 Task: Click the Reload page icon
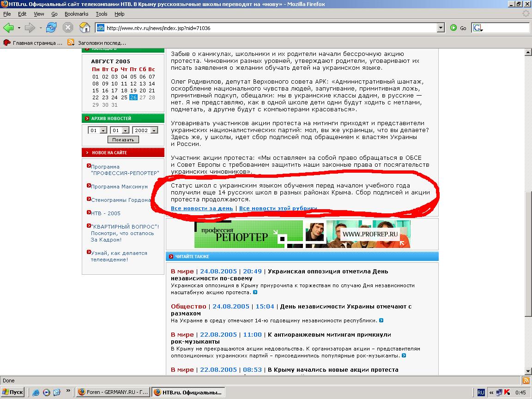point(51,28)
